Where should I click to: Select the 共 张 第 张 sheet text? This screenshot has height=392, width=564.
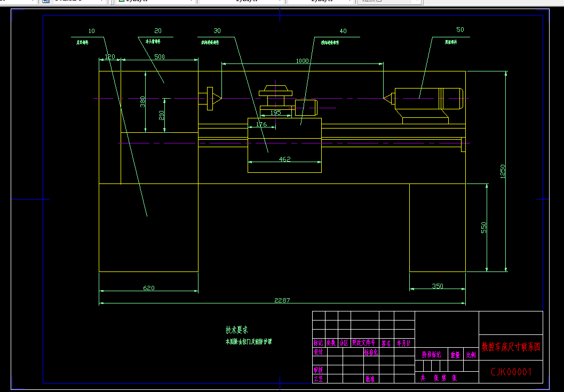click(439, 378)
